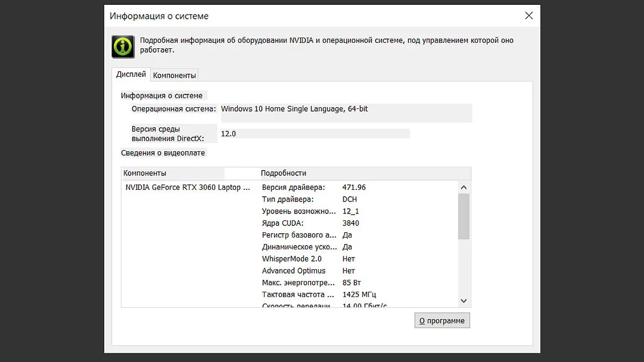
Task: Click the DirectX version 12.0 field
Action: coord(314,134)
